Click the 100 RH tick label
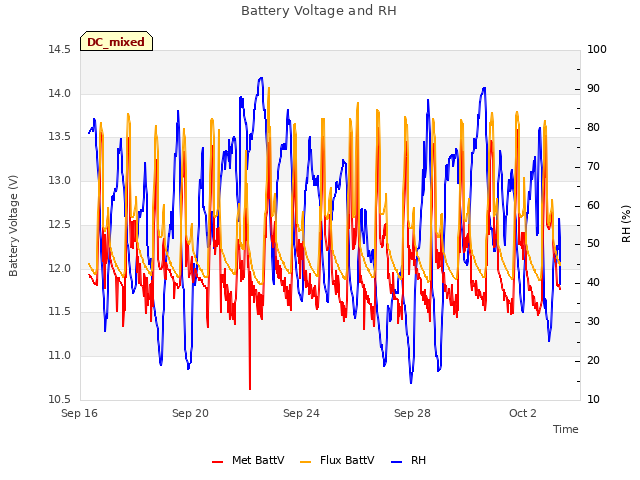Image resolution: width=640 pixels, height=480 pixels. (597, 50)
